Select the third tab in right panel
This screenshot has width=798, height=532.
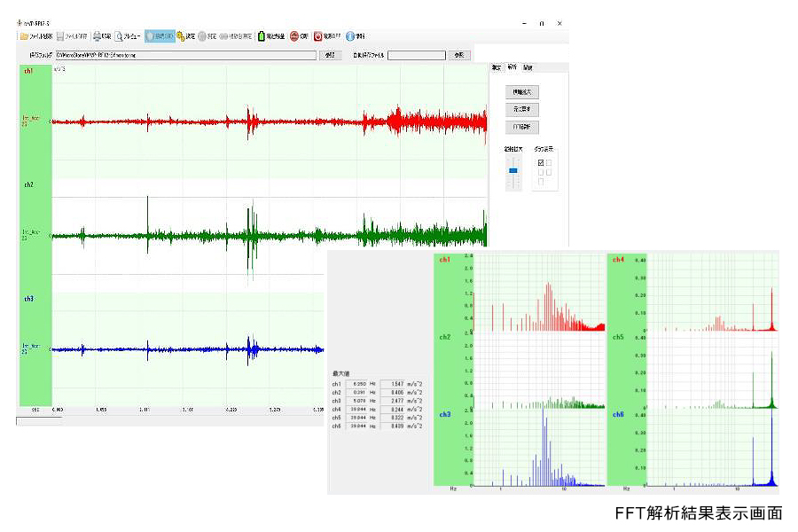click(528, 67)
